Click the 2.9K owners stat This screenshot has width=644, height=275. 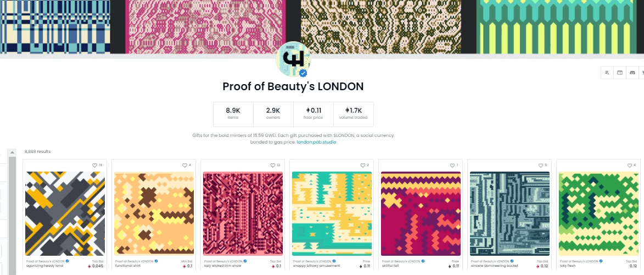[x=273, y=114]
